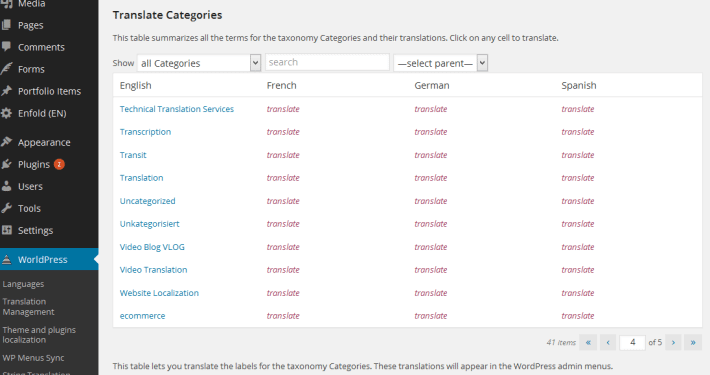Image resolution: width=710 pixels, height=375 pixels.
Task: Click the Portfolio Items pin icon
Action: point(6,91)
